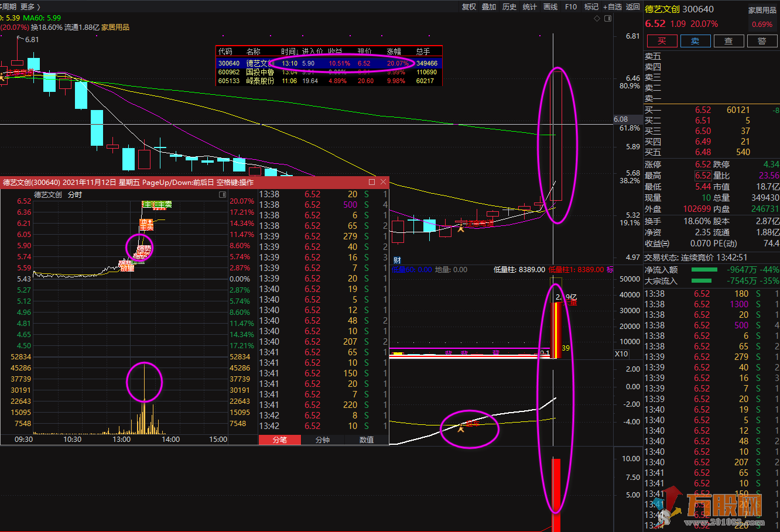Image resolution: width=780 pixels, height=532 pixels.
Task: Close the 德艺文创 分时 popup window
Action: [x=383, y=182]
